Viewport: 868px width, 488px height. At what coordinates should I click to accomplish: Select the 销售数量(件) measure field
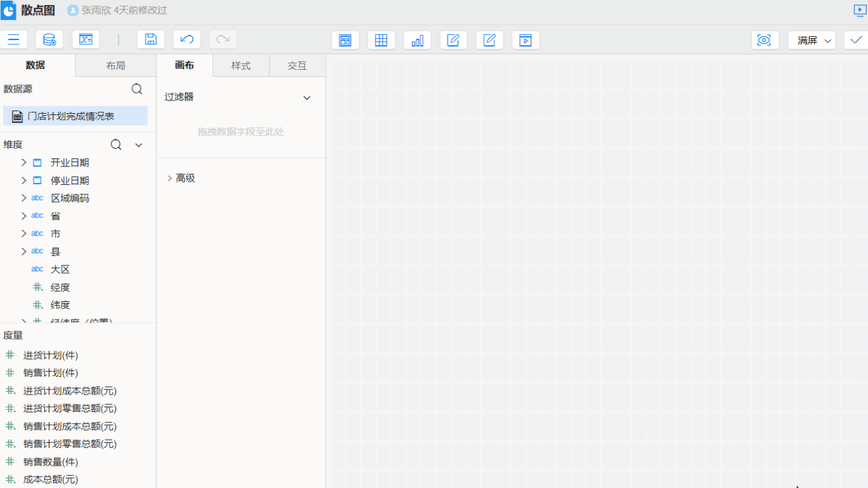(x=51, y=462)
